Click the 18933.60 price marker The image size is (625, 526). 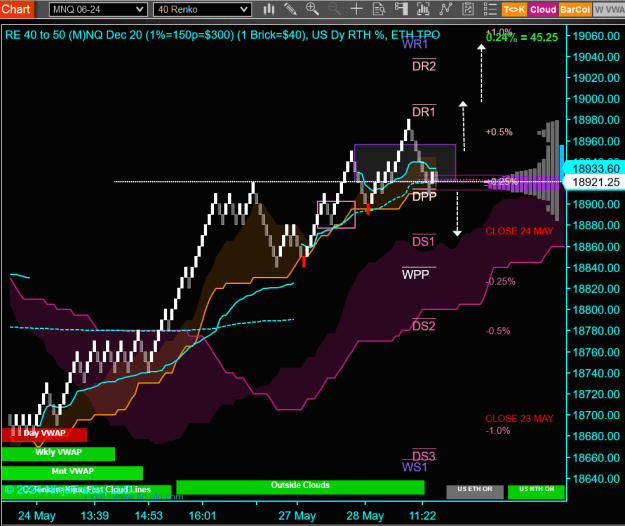(595, 169)
